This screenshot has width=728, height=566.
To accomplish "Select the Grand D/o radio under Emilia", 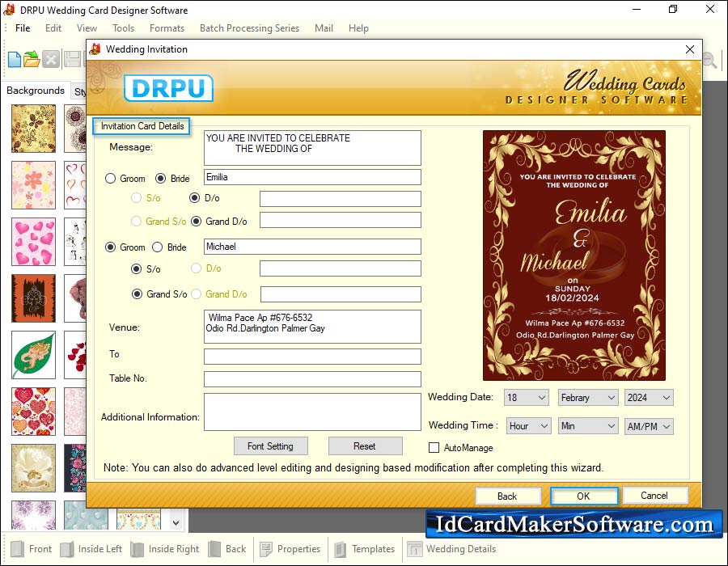I will (196, 222).
